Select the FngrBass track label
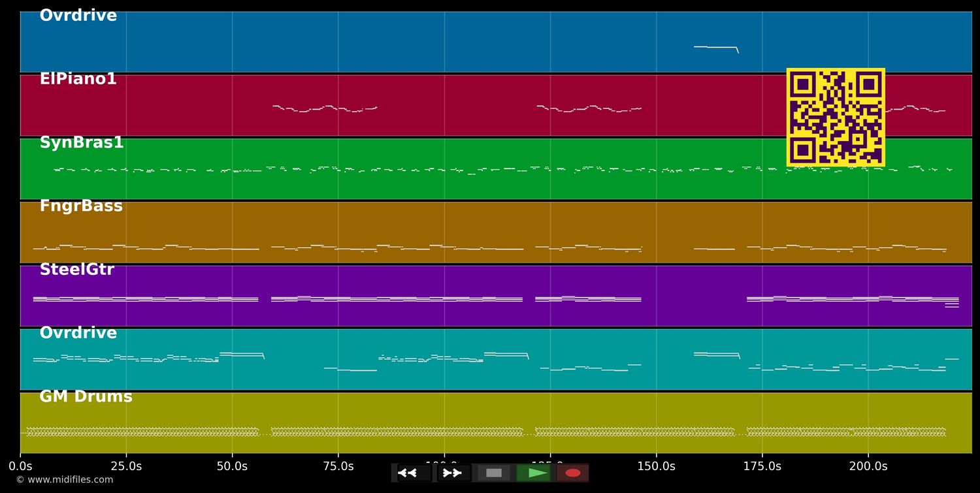 (81, 206)
